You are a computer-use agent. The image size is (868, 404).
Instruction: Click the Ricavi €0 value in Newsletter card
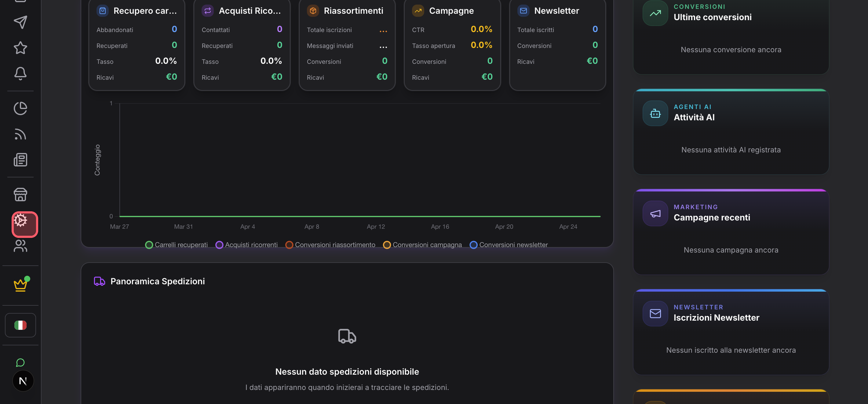(x=592, y=61)
